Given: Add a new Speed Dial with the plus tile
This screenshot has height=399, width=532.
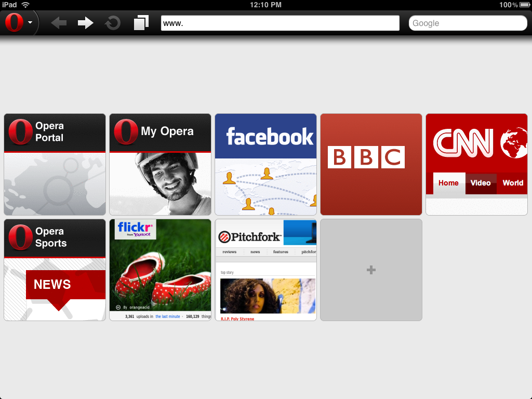Looking at the screenshot, I should pos(371,270).
